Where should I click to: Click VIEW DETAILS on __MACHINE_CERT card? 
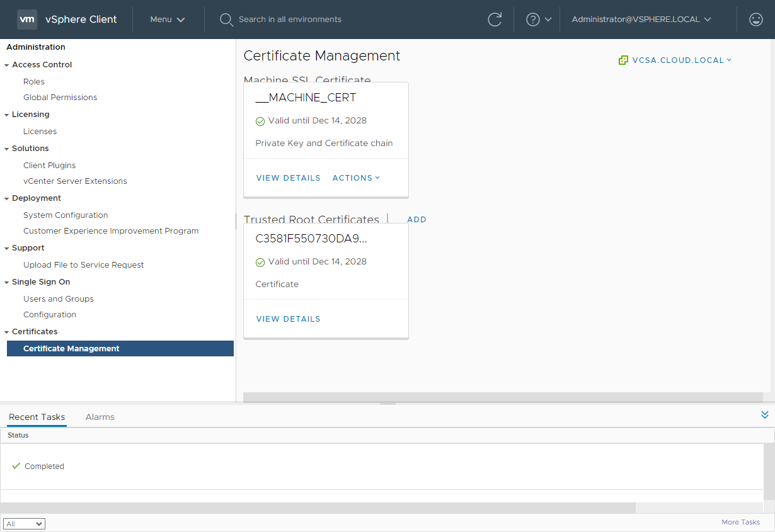tap(289, 178)
